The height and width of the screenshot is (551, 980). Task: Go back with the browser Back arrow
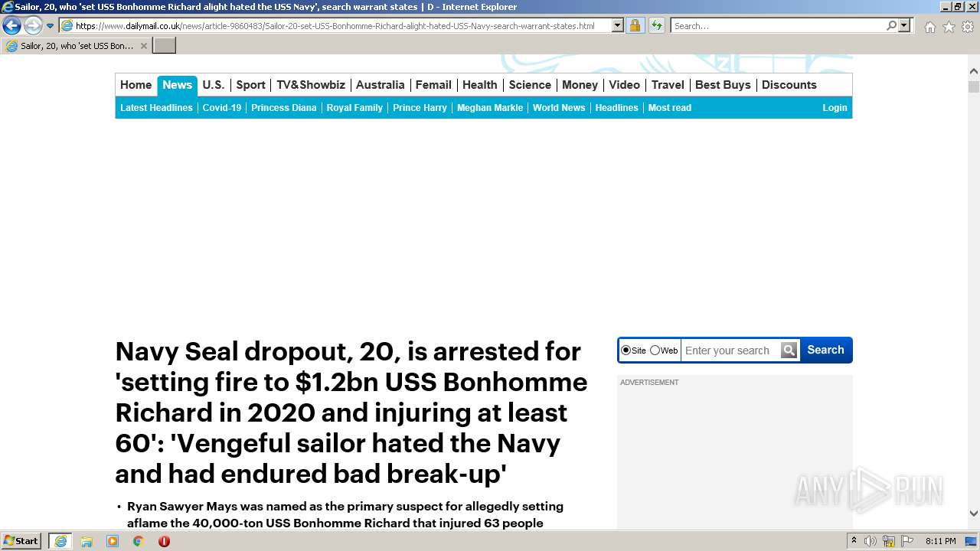(11, 25)
